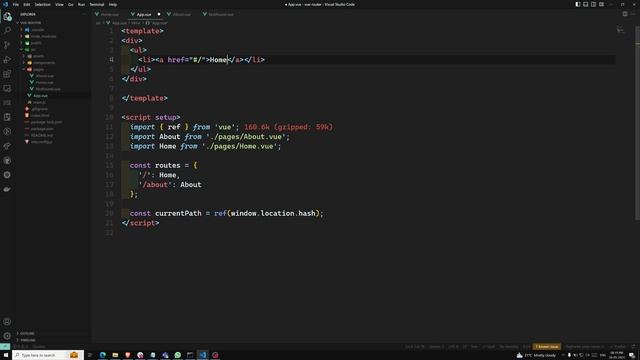The image size is (640, 360).
Task: Open Source Control view in activity bar
Action: click(7, 45)
